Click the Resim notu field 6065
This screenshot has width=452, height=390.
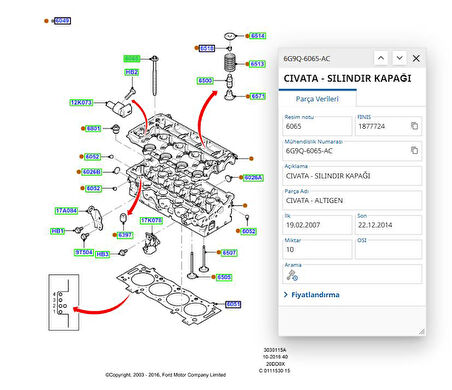[317, 126]
